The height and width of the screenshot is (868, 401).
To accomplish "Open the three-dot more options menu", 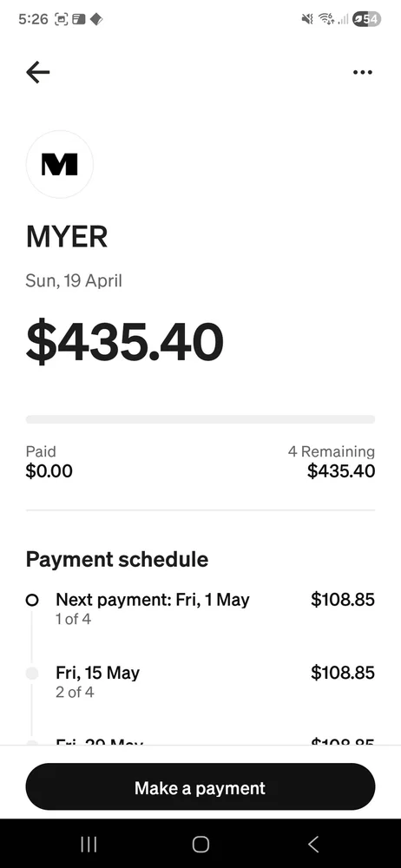I will point(362,72).
